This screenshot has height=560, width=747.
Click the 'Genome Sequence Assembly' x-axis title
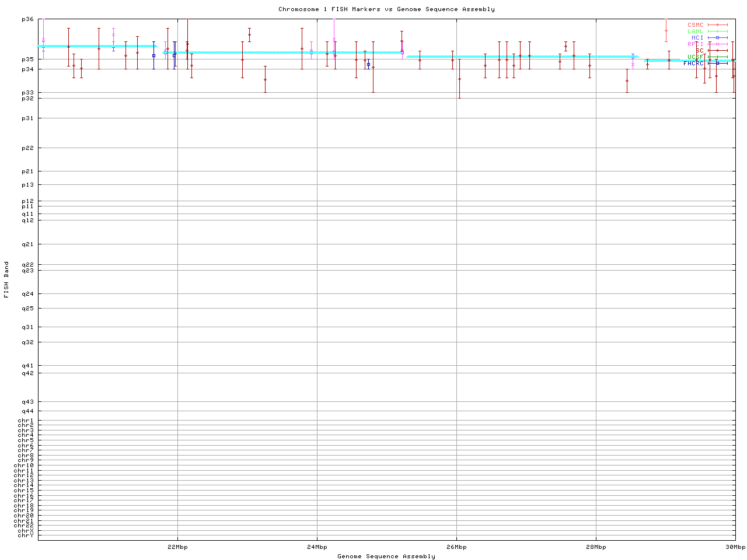[x=386, y=556]
